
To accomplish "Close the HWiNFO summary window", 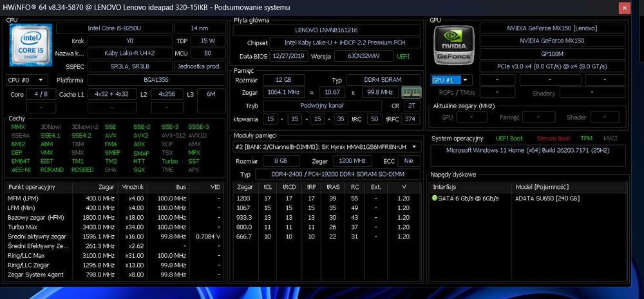I will point(625,8).
